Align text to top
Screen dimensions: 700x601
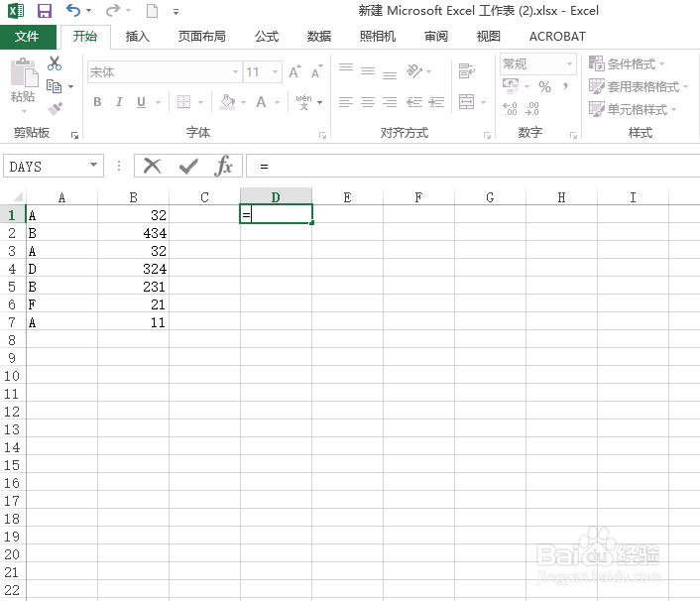[346, 69]
